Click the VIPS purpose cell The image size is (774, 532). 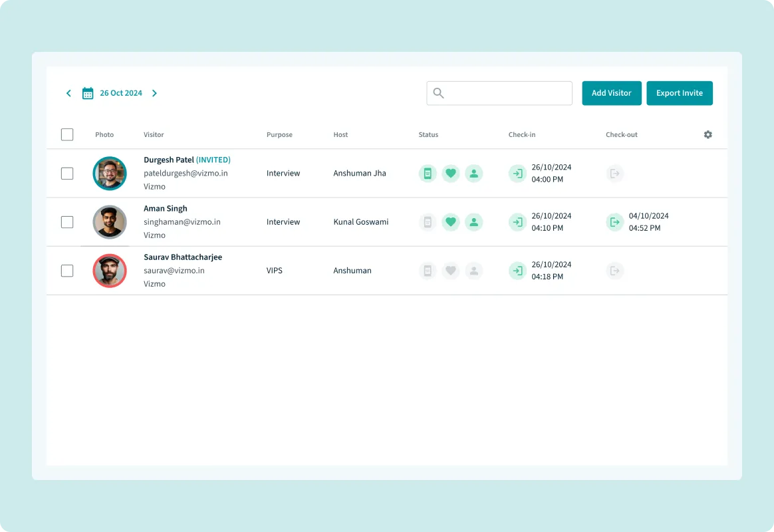pos(275,271)
